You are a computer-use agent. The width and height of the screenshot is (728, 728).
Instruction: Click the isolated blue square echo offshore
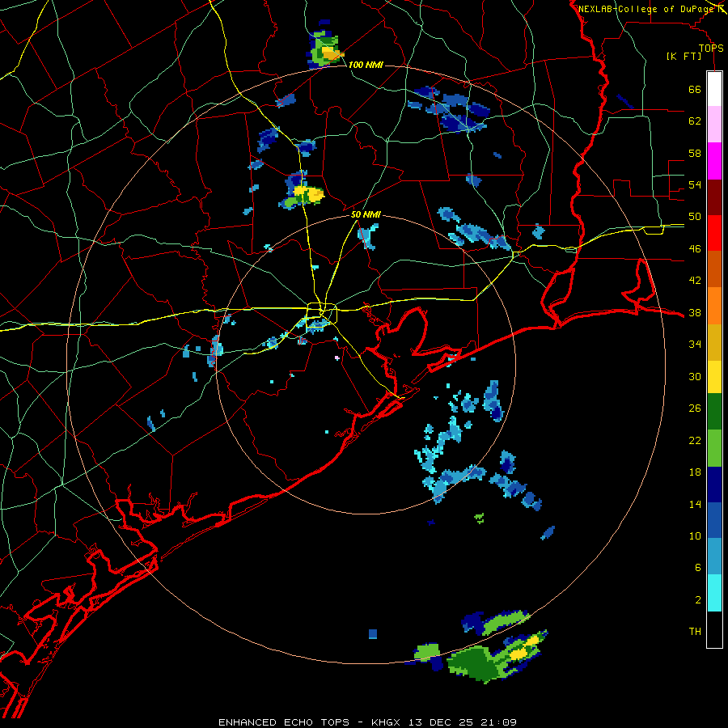click(373, 633)
